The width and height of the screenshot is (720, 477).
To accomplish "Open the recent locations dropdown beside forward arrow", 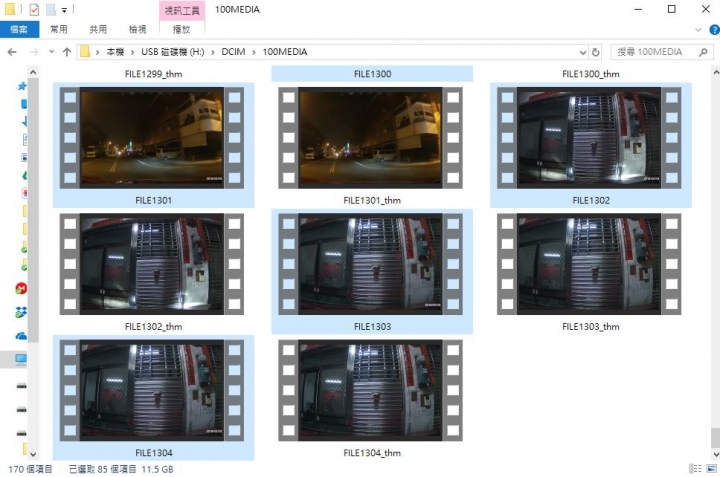I will (51, 52).
